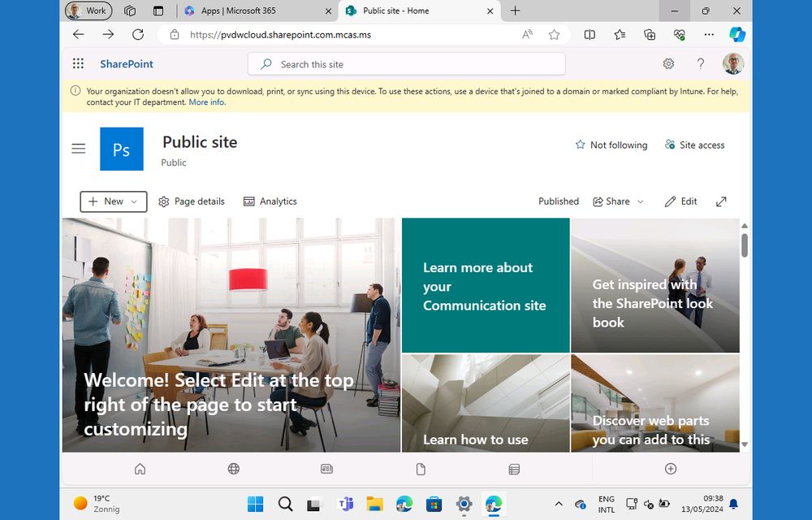Viewport: 812px width, 520px height.
Task: Show hidden system tray icons
Action: [559, 504]
